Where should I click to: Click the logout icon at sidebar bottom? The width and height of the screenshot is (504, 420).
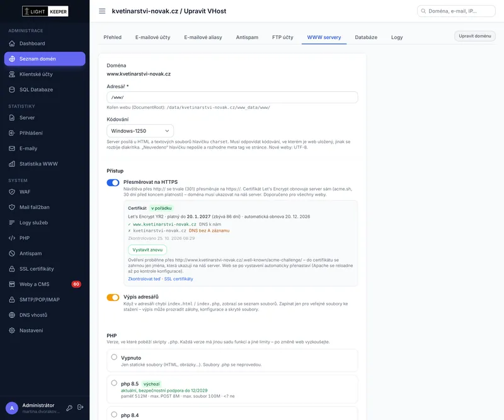click(x=81, y=407)
